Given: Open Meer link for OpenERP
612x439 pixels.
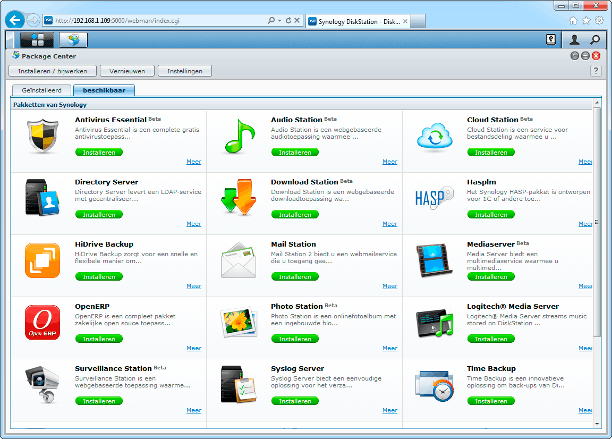Looking at the screenshot, I should pyautogui.click(x=194, y=348).
